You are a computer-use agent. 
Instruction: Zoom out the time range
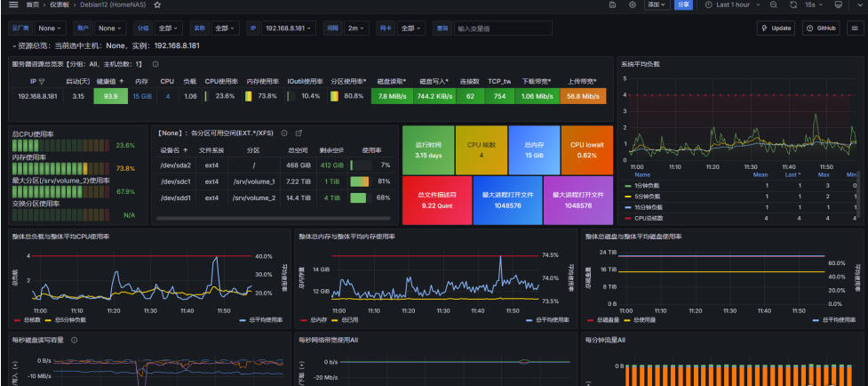click(x=773, y=4)
